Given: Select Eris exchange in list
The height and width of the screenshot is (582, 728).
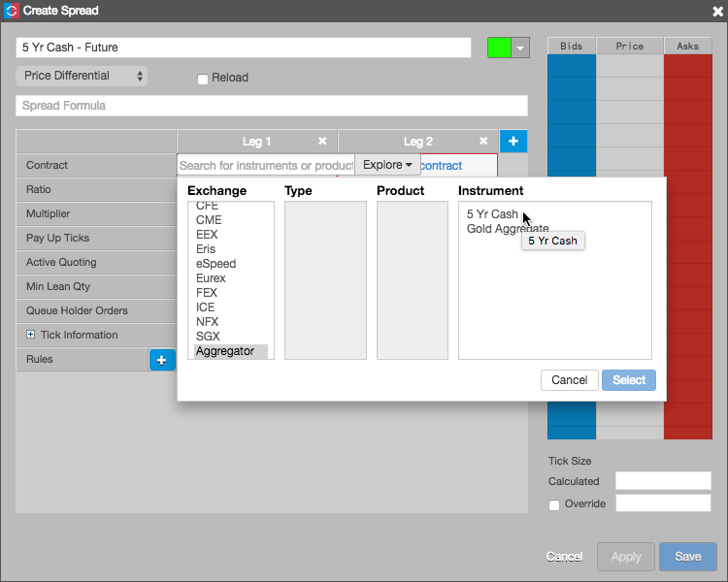Looking at the screenshot, I should (x=206, y=248).
